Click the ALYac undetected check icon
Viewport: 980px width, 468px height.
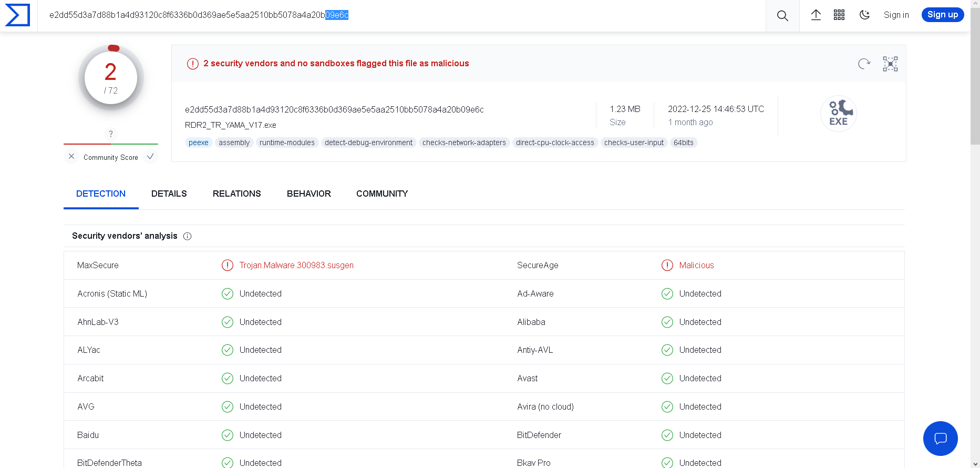(228, 350)
